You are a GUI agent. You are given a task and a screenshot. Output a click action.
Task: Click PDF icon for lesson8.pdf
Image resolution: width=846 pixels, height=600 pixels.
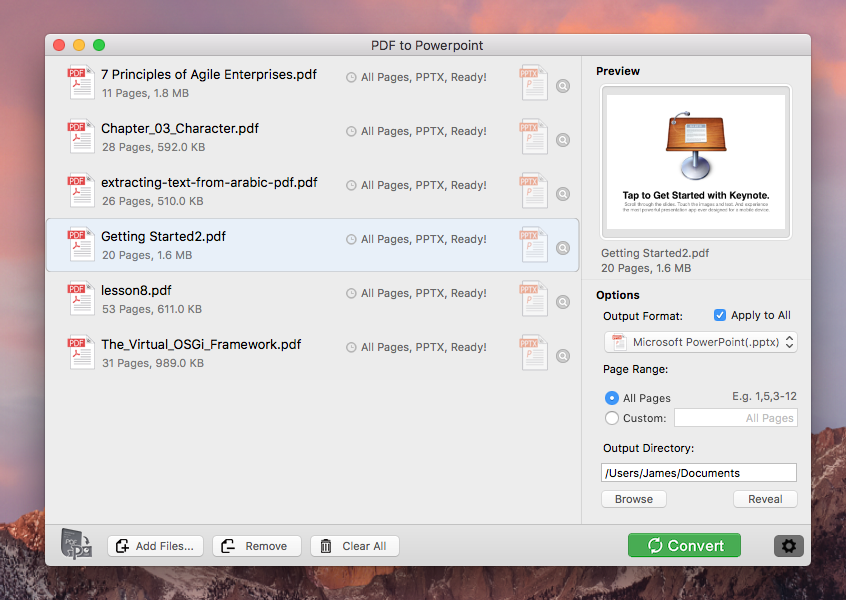point(81,298)
